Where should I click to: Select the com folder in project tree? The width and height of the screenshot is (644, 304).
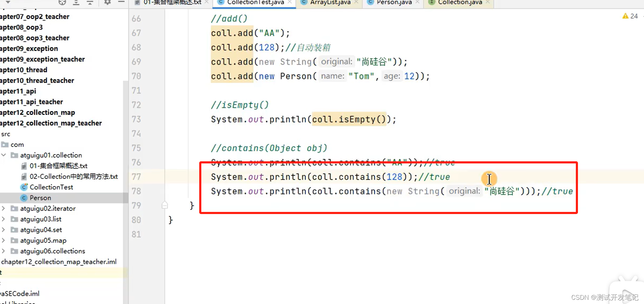(x=17, y=144)
